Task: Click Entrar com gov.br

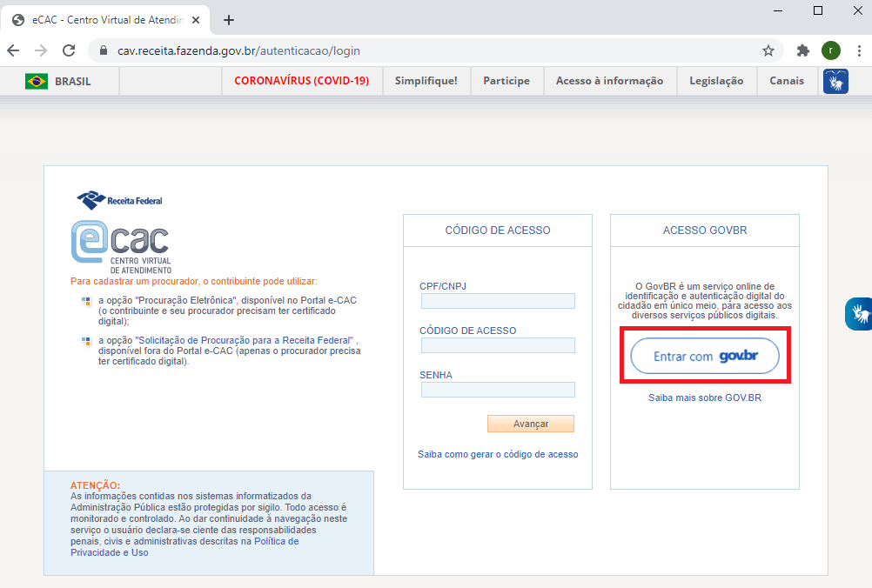Action: [704, 355]
